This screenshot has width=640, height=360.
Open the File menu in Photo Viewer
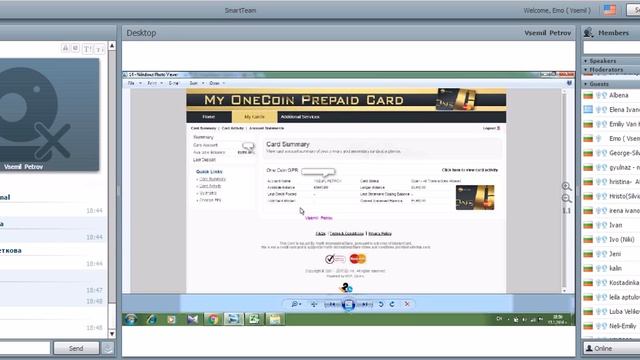coord(134,83)
